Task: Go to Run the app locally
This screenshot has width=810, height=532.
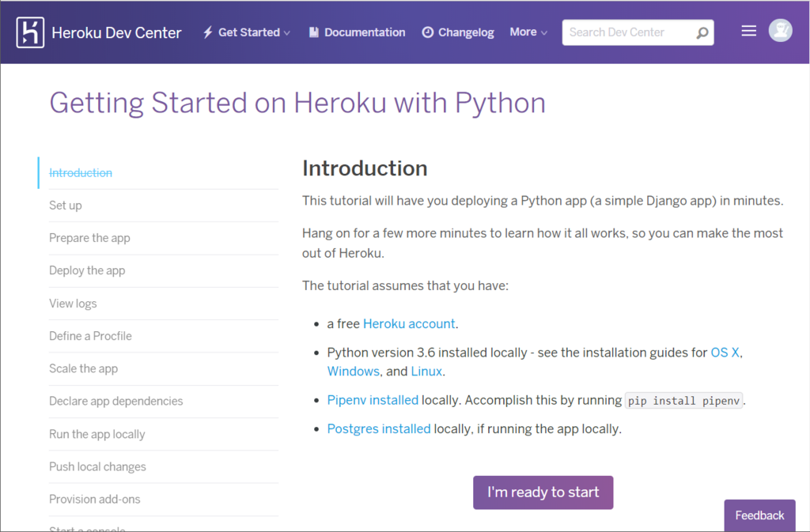Action: (97, 434)
